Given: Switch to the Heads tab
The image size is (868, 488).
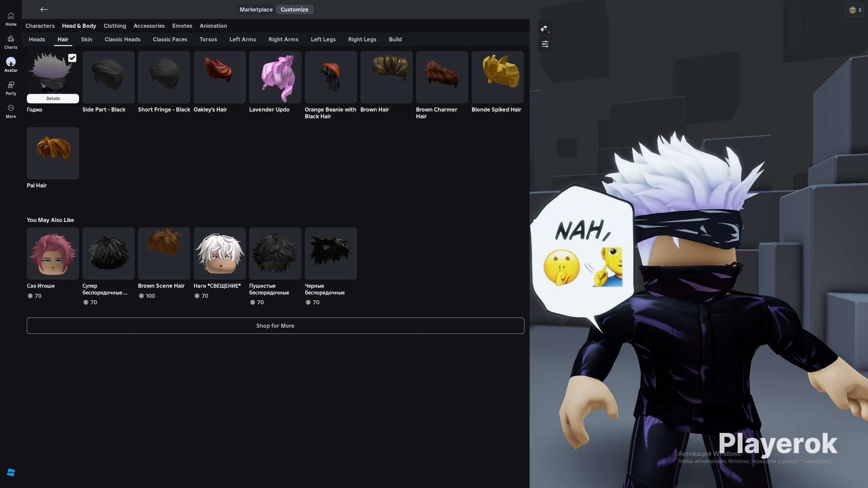Looking at the screenshot, I should (37, 40).
